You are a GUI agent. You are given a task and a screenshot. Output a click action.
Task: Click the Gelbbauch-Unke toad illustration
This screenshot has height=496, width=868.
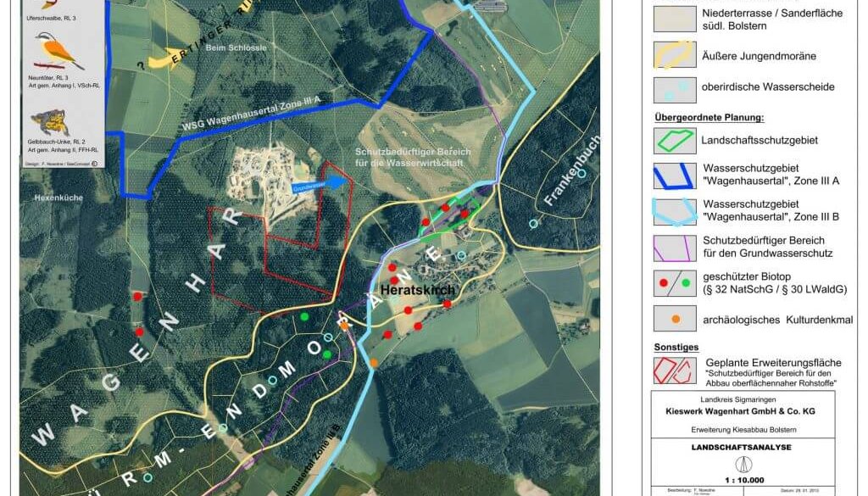coord(49,124)
